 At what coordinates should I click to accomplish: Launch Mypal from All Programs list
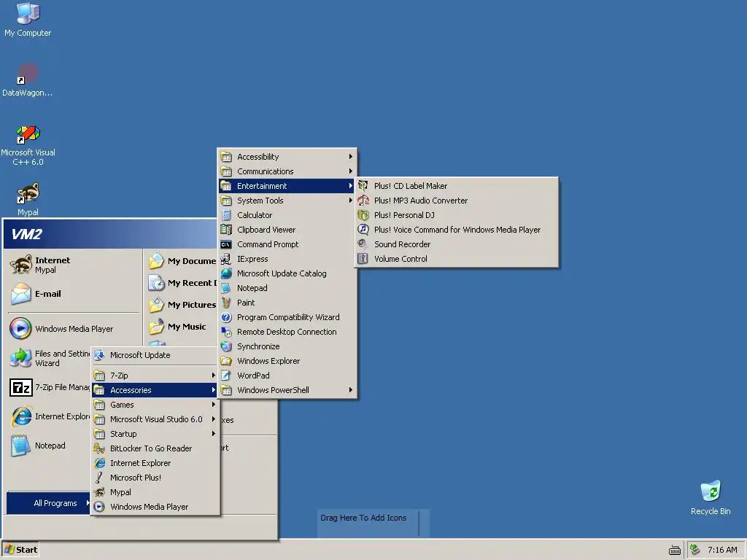coord(155,492)
